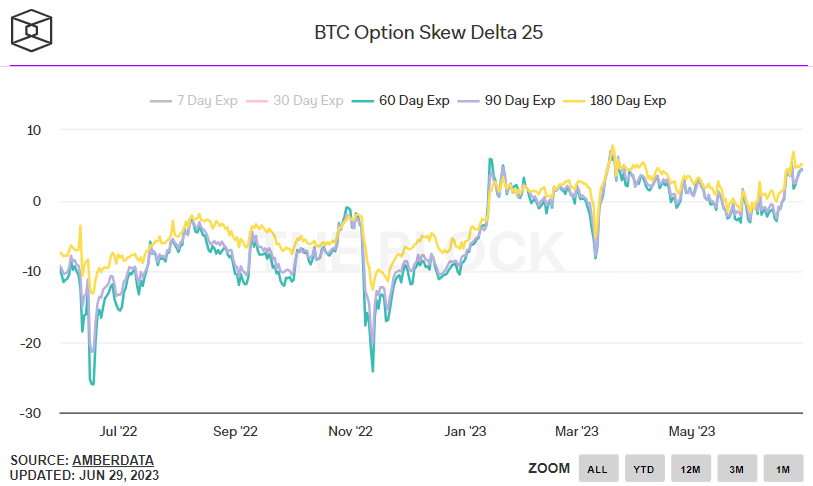Switch zoom to 1M
The image size is (813, 486).
click(783, 468)
